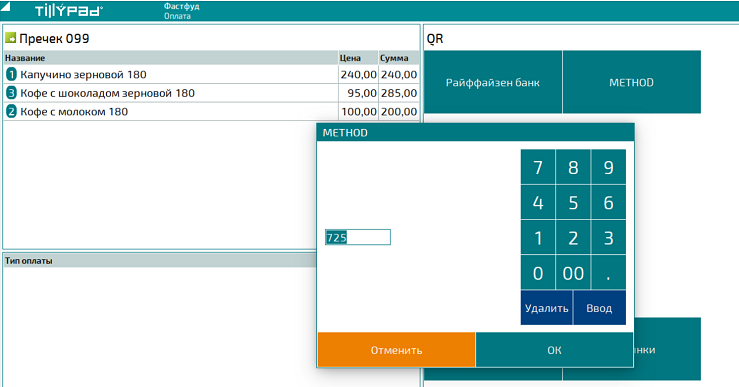Tap keypad digit 1
Image resolution: width=739 pixels, height=387 pixels.
[538, 238]
